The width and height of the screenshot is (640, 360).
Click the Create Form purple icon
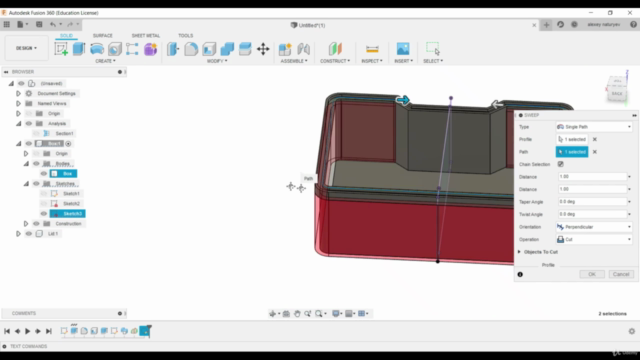pos(150,49)
